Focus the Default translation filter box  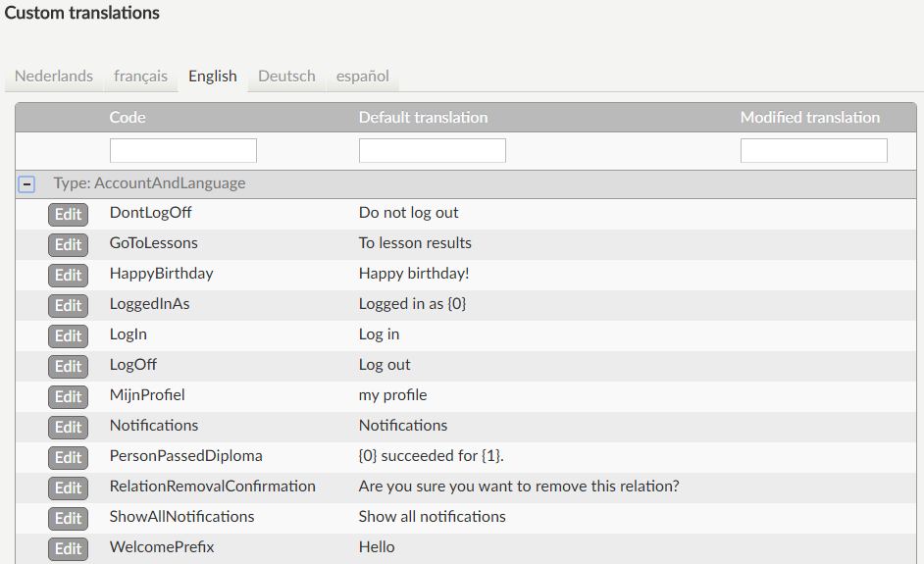point(432,150)
